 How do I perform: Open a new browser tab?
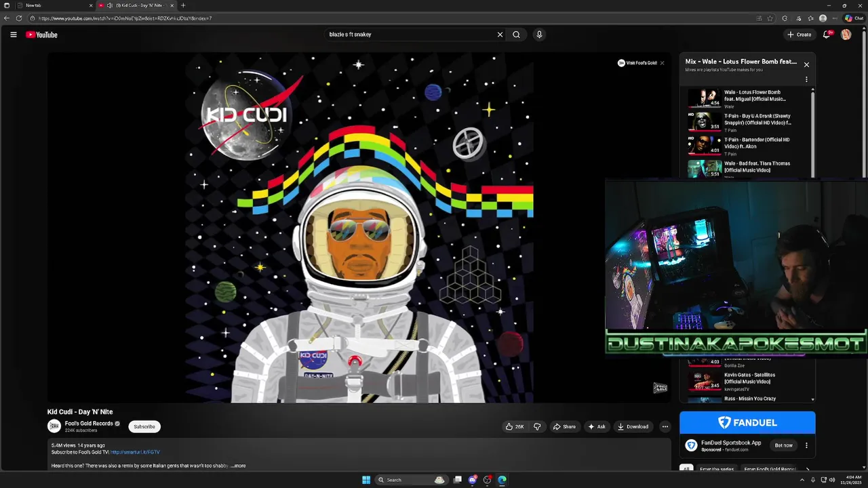click(182, 5)
